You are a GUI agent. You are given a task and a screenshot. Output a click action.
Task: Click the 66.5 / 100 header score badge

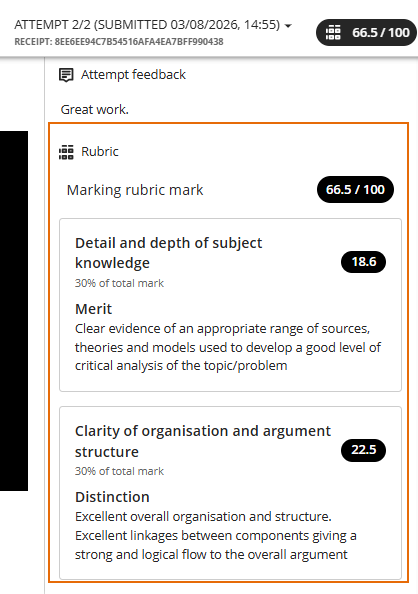coord(366,33)
